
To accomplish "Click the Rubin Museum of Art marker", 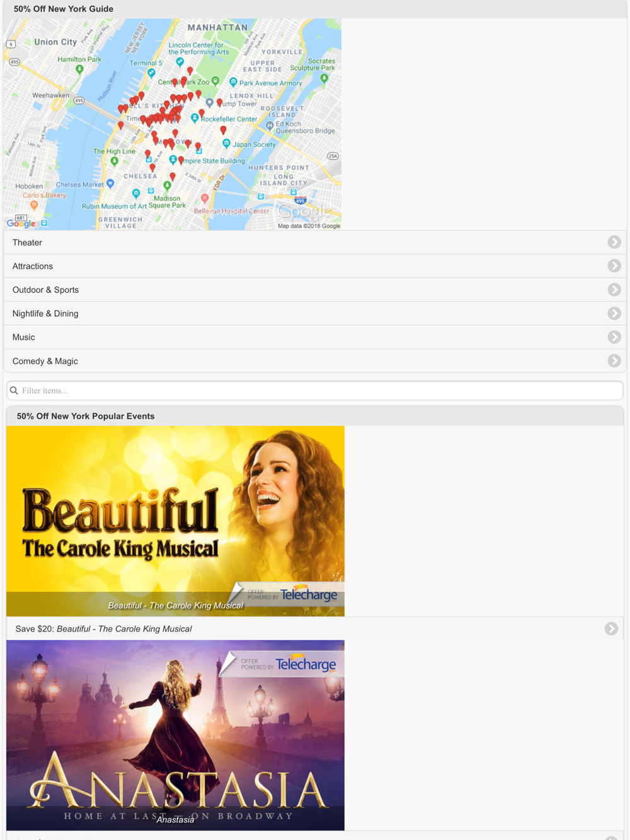I will 136,193.
